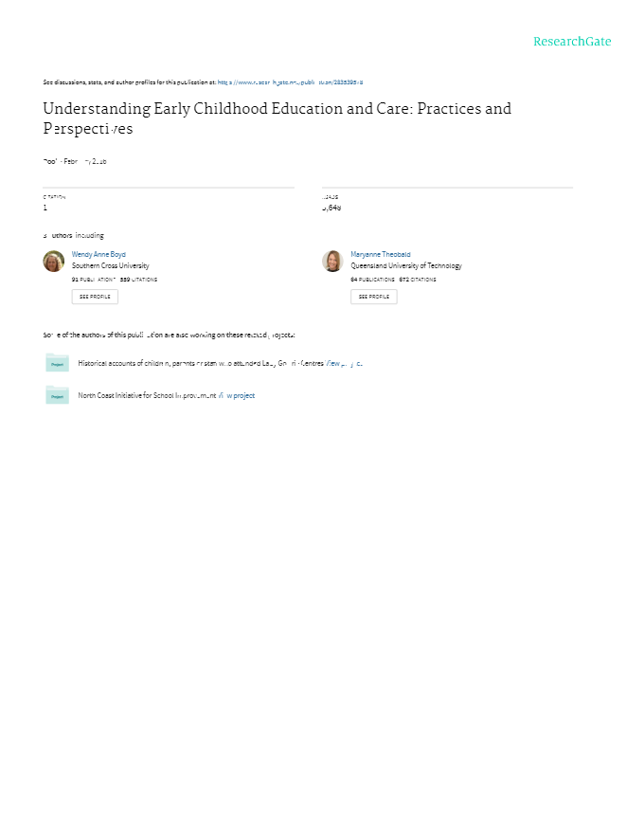644x834 pixels.
Task: Click the publication title heading
Action: point(277,118)
